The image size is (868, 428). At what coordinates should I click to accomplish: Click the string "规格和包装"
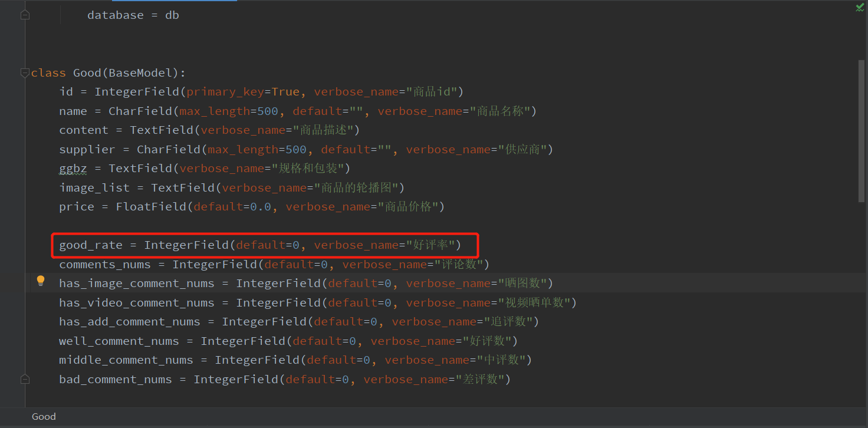point(308,169)
